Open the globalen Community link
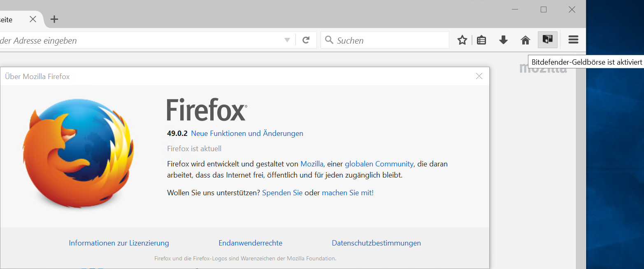The height and width of the screenshot is (269, 644). pos(379,164)
